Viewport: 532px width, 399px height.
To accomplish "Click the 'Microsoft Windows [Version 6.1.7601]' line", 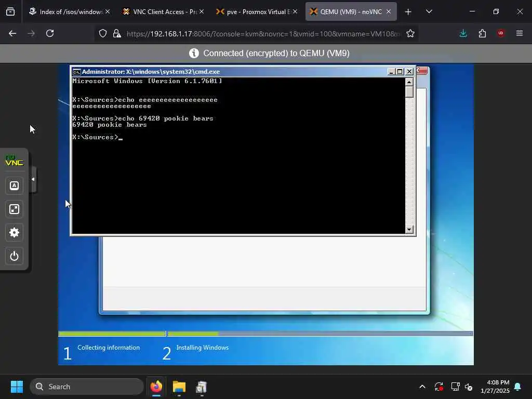I will 147,81.
